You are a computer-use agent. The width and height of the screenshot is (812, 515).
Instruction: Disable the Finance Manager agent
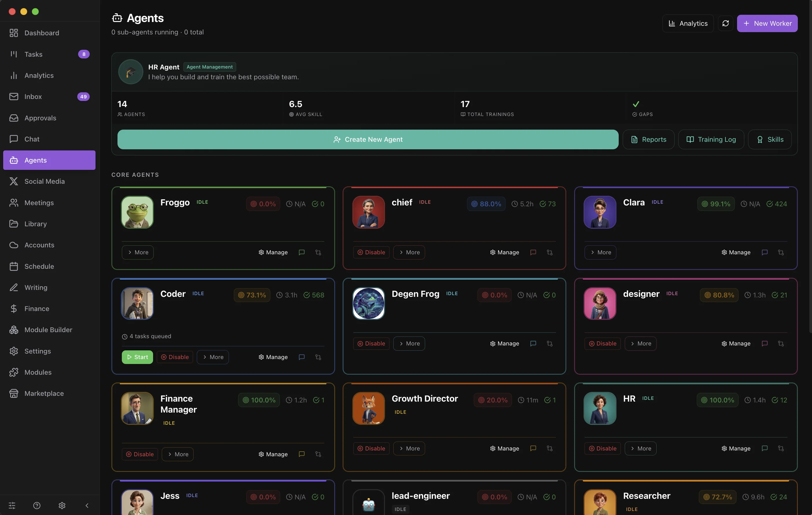pos(139,454)
